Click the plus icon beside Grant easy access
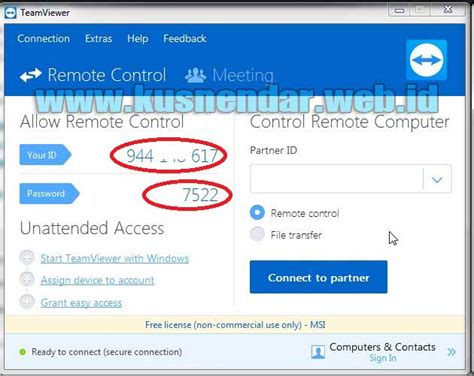 [27, 302]
